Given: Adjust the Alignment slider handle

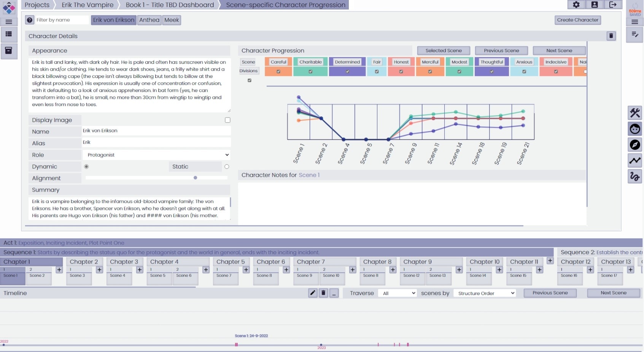Looking at the screenshot, I should (195, 178).
